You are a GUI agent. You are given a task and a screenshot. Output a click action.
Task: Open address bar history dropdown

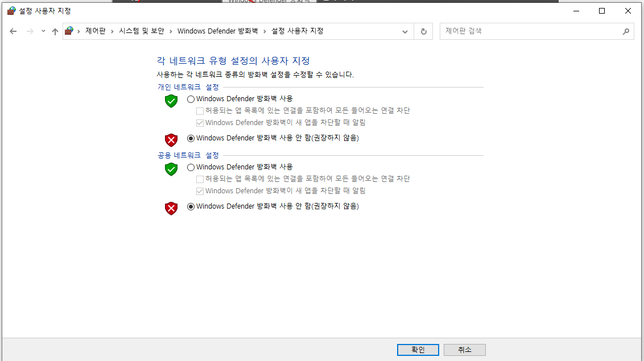click(x=405, y=31)
